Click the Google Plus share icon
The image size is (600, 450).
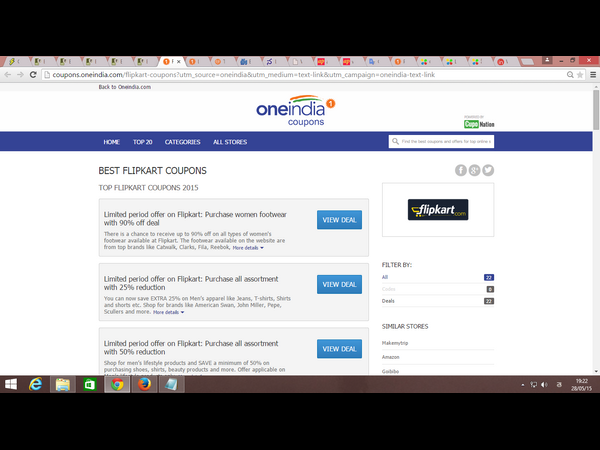[x=474, y=170]
